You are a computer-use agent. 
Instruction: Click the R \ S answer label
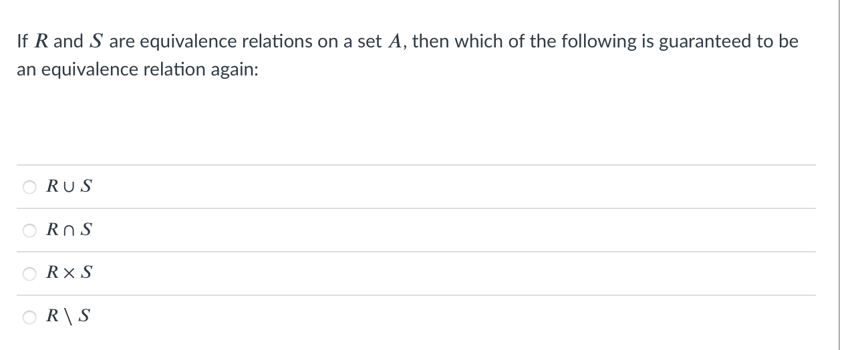(x=69, y=317)
